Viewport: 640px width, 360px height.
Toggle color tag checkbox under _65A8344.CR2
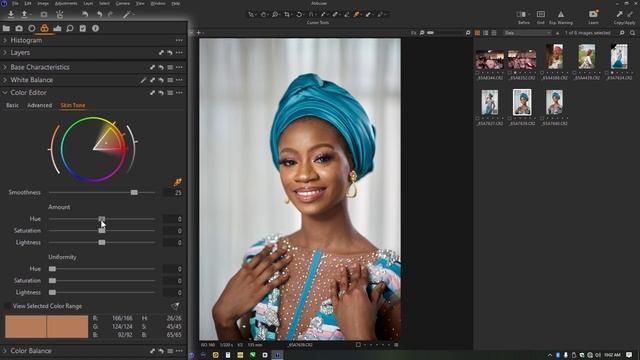click(478, 73)
